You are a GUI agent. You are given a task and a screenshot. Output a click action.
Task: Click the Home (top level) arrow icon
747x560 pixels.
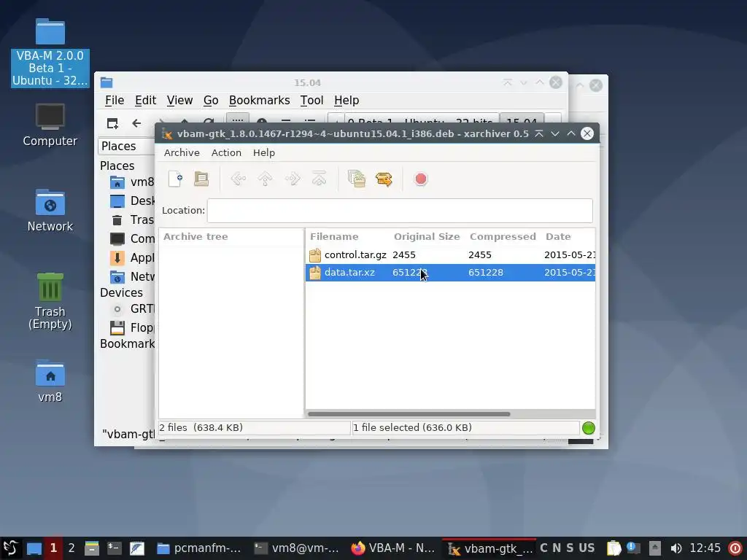[x=320, y=179]
